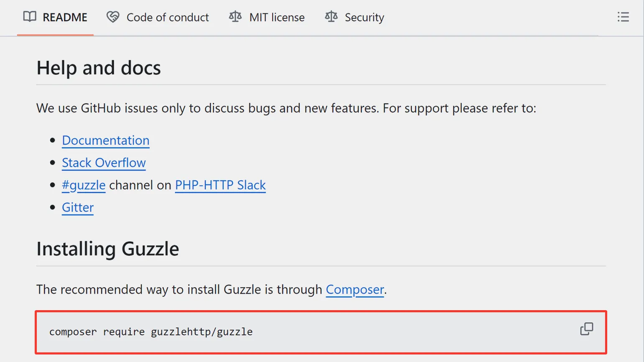644x362 pixels.
Task: Open the Composer link
Action: pyautogui.click(x=355, y=289)
